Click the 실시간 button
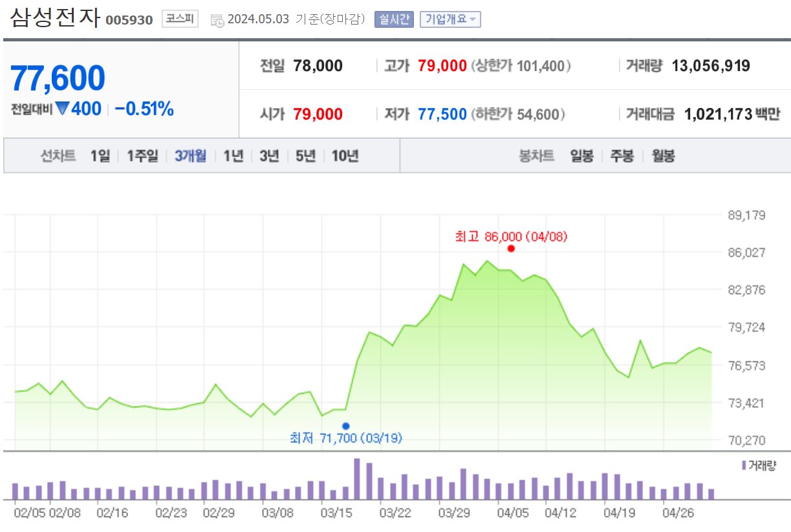Image resolution: width=791 pixels, height=532 pixels. [x=394, y=19]
